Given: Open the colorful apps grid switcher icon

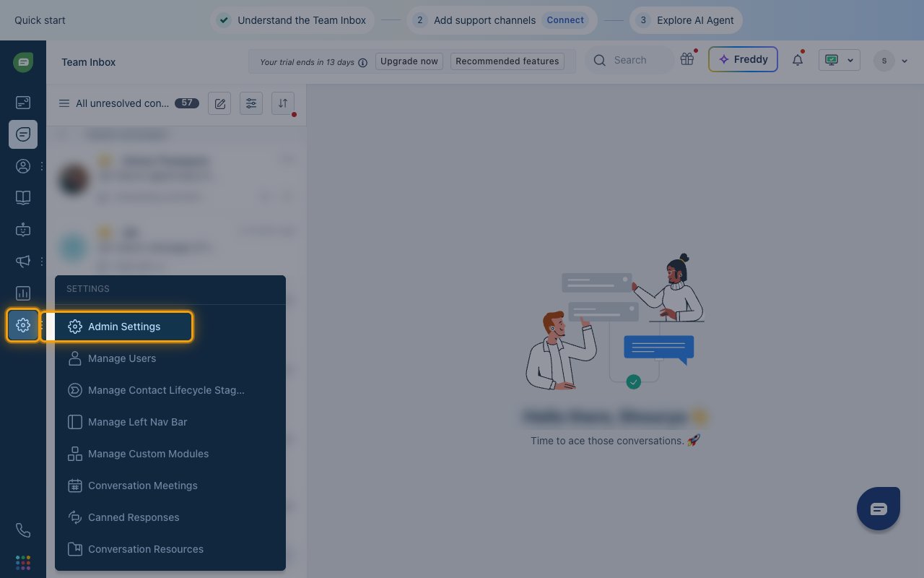Looking at the screenshot, I should coord(23,562).
